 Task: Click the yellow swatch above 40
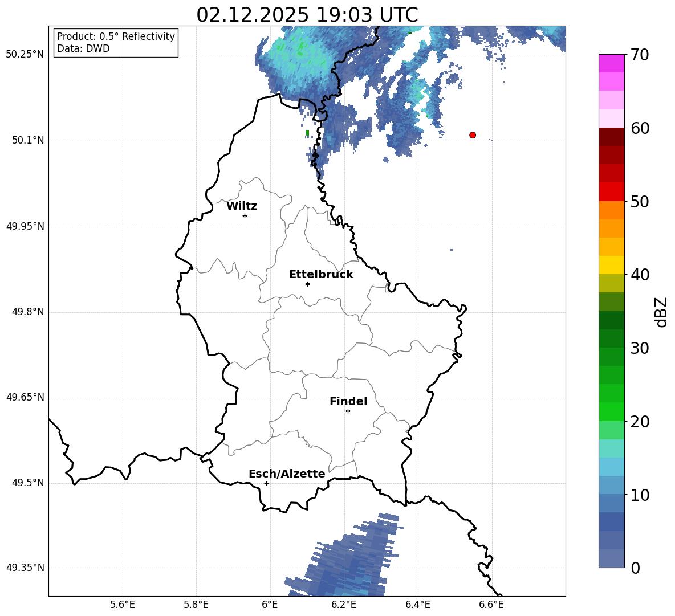point(611,266)
